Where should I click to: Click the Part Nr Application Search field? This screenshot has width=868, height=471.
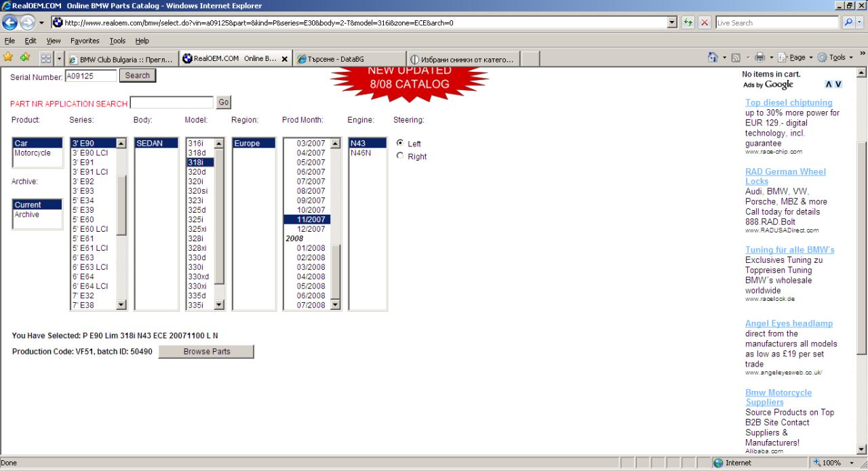pyautogui.click(x=172, y=103)
